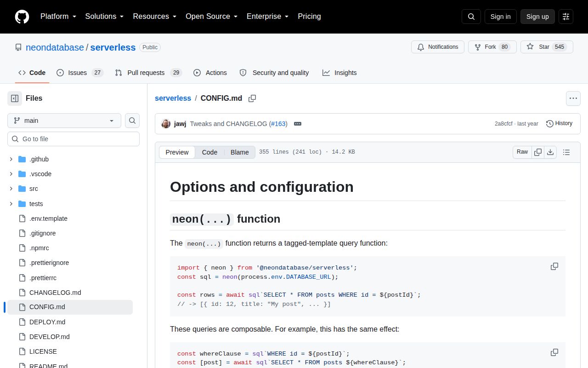Go to the Pricing page
588x368 pixels.
pyautogui.click(x=309, y=16)
